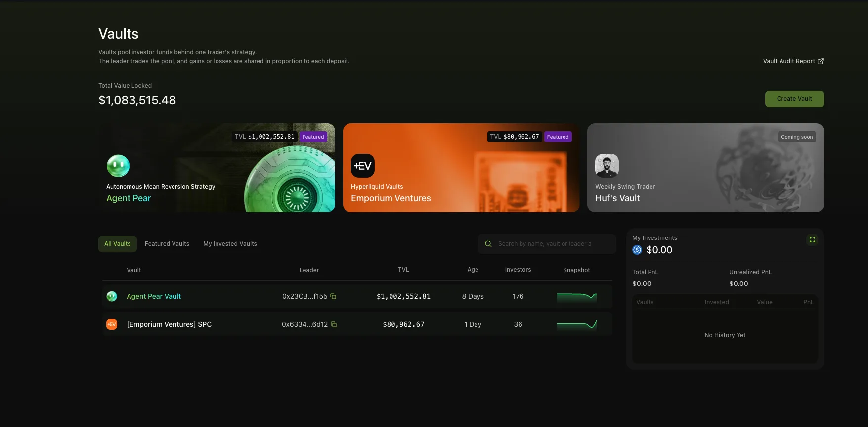The width and height of the screenshot is (868, 427).
Task: Click the Vaults page heading
Action: point(119,34)
